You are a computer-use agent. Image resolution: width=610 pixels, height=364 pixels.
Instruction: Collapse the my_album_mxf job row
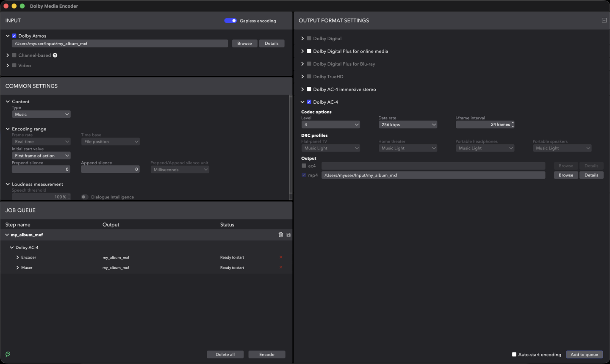[x=7, y=235]
